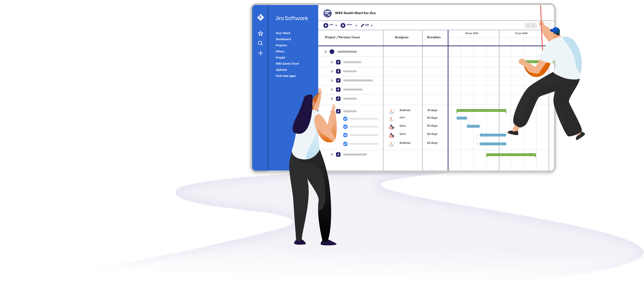Open starred items via star icon
The image size is (644, 286).
261,33
